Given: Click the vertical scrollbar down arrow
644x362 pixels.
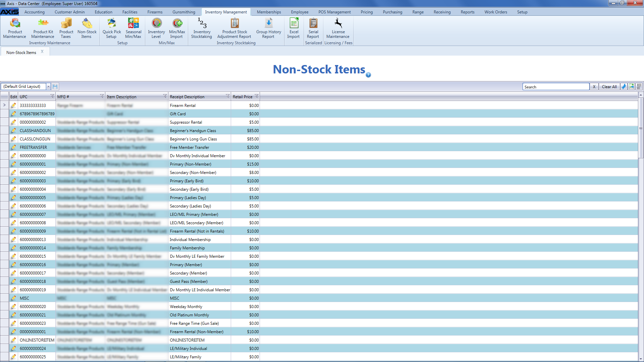Looking at the screenshot, I should point(641,359).
